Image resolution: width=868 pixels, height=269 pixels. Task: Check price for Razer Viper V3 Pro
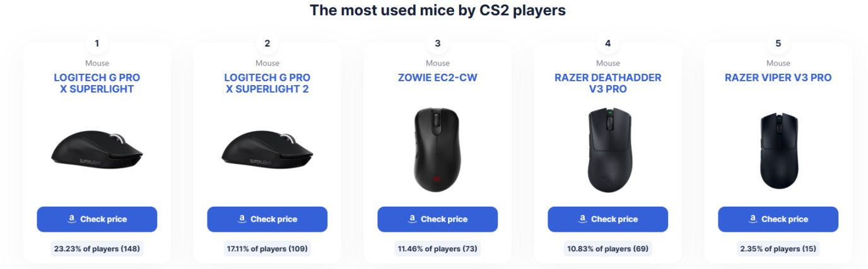[778, 219]
